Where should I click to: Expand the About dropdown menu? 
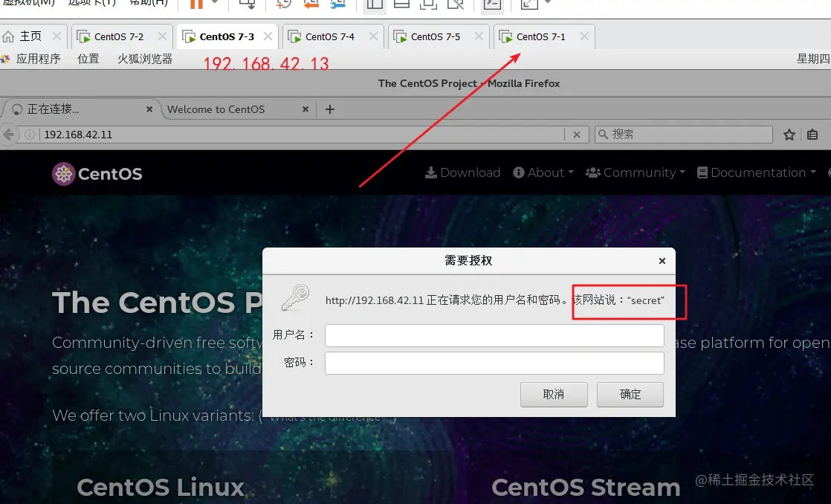pos(543,172)
